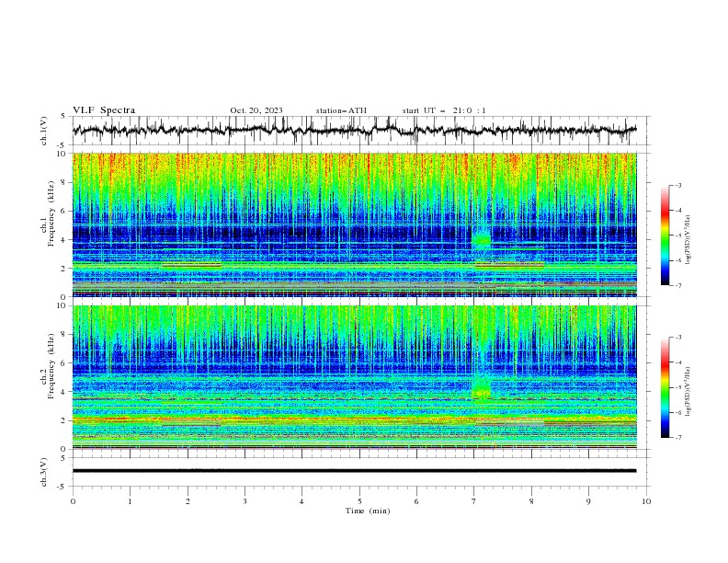Click the ch.1 spectrogram panel
Image resolution: width=728 pixels, height=563 pixels.
click(x=354, y=224)
